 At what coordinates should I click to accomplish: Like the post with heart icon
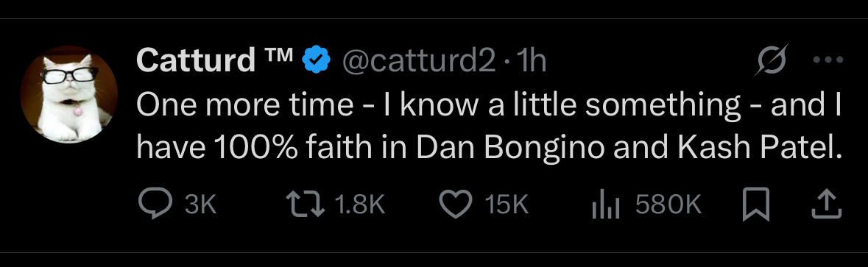456,204
